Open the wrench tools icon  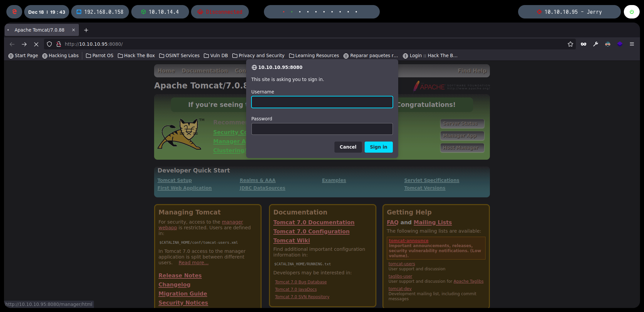596,44
